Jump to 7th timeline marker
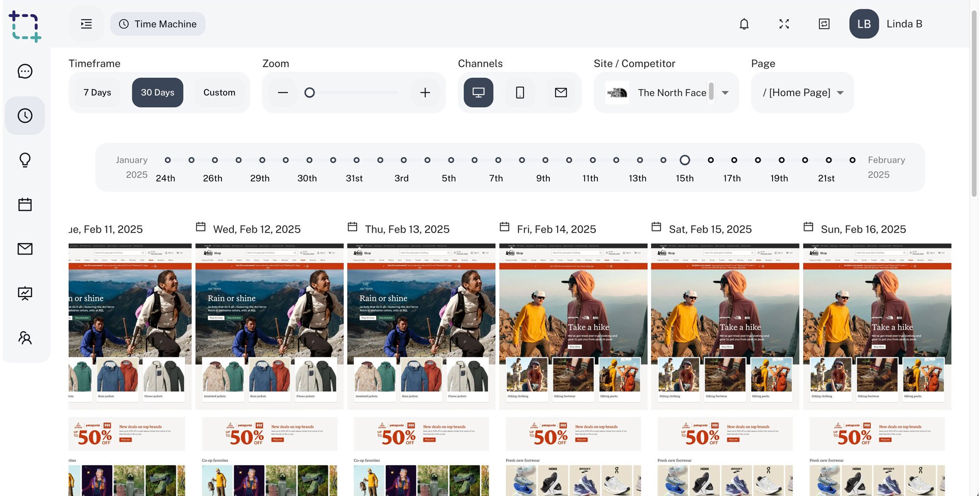This screenshot has height=496, width=980. point(498,160)
